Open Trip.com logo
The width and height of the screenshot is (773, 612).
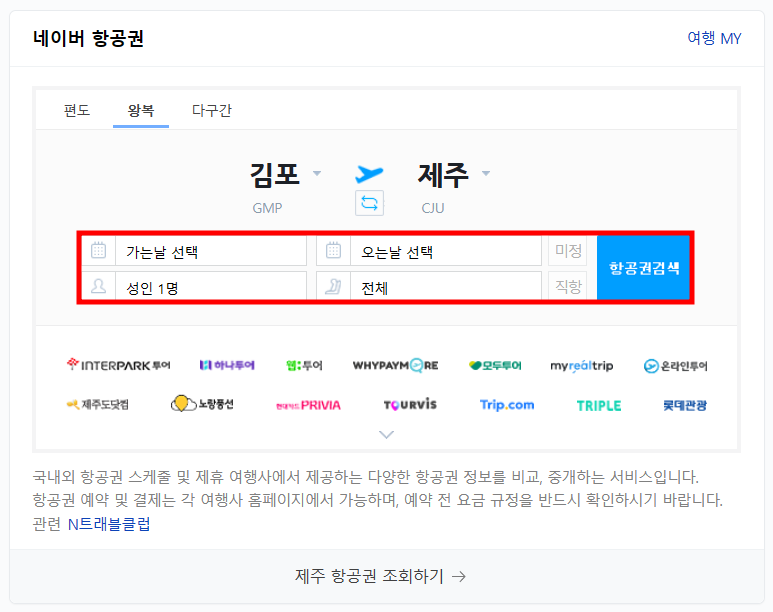(x=507, y=405)
